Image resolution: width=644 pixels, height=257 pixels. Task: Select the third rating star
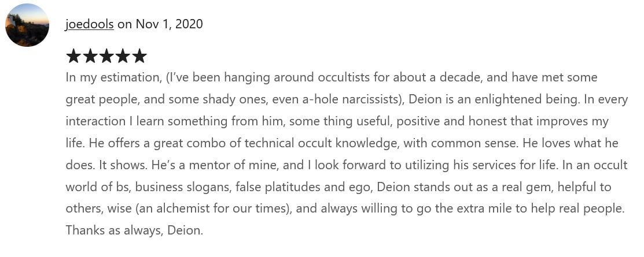click(x=106, y=56)
